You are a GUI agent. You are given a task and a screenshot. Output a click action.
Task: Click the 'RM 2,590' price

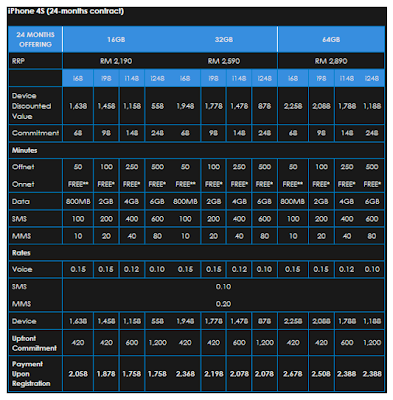tap(224, 61)
